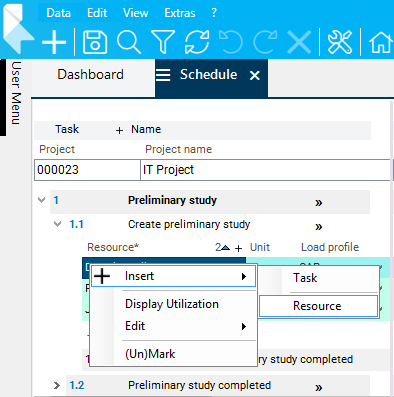Image resolution: width=394 pixels, height=397 pixels.
Task: Open the Extras menu
Action: click(180, 13)
